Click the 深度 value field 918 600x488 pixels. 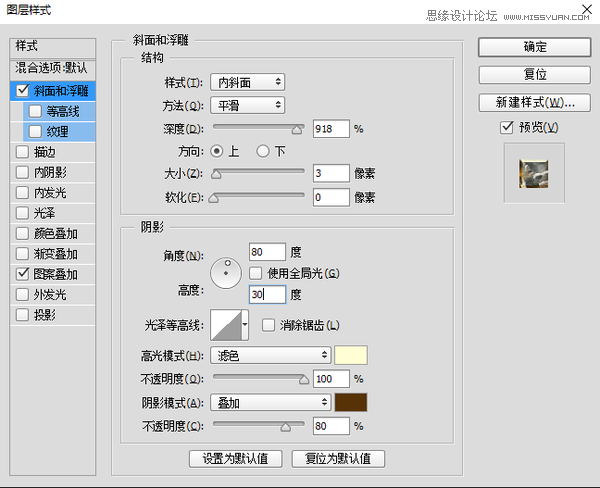331,129
